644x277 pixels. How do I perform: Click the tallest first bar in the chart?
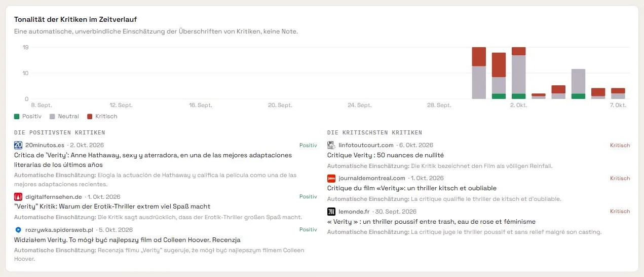tap(479, 73)
